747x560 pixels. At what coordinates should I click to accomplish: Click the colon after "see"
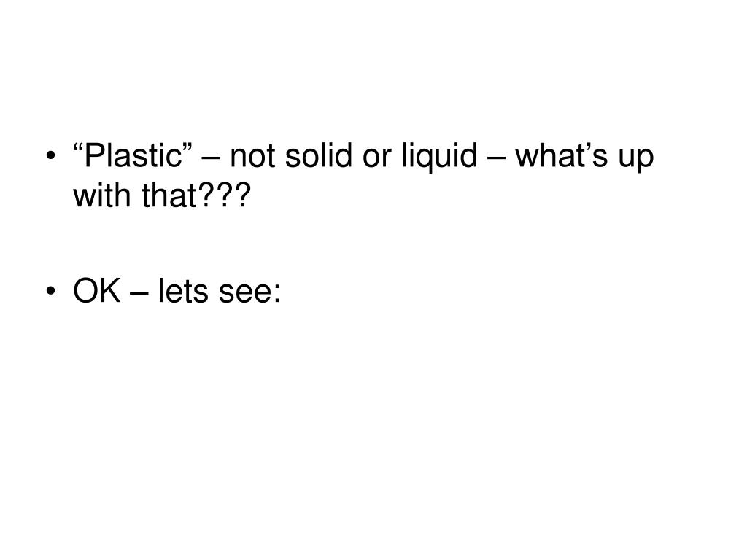(276, 295)
